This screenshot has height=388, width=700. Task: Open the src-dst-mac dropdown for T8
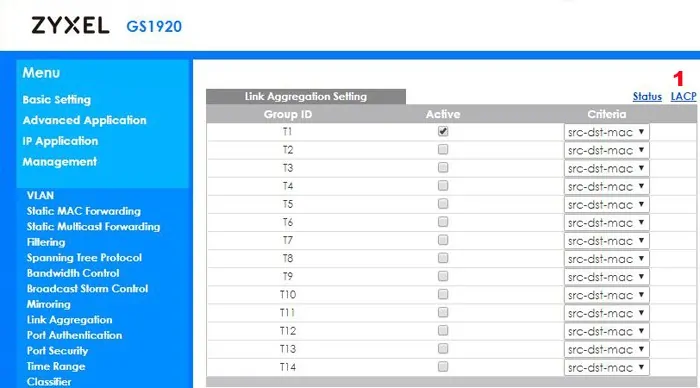pos(606,259)
